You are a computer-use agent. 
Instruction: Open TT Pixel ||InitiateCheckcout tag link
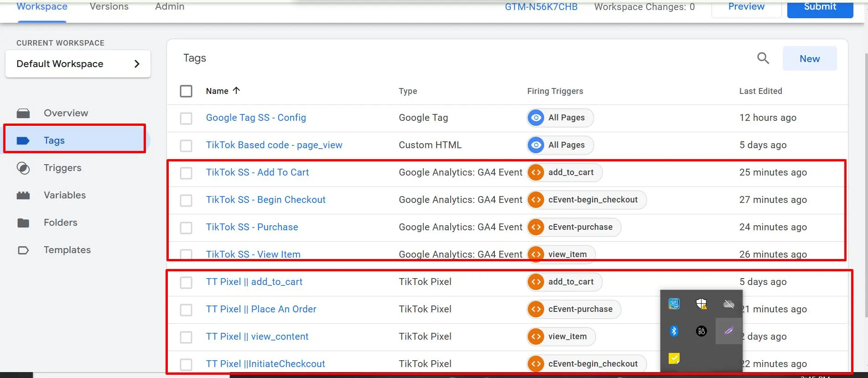click(265, 364)
